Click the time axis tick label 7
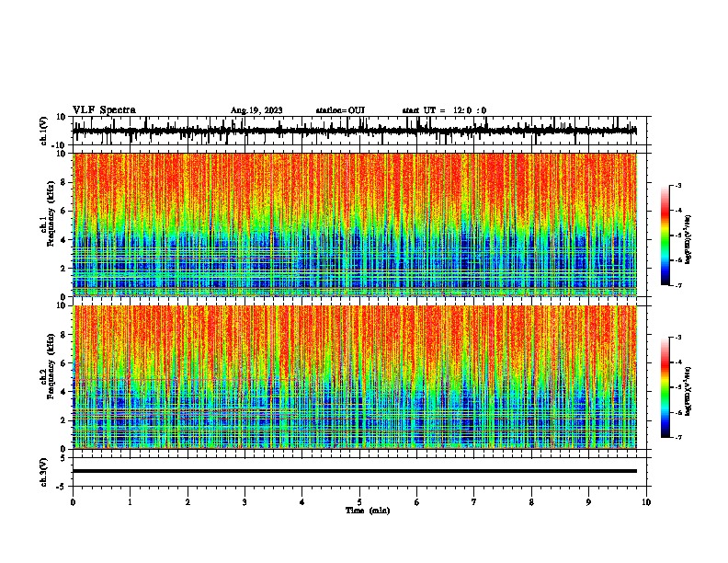 pyautogui.click(x=474, y=502)
